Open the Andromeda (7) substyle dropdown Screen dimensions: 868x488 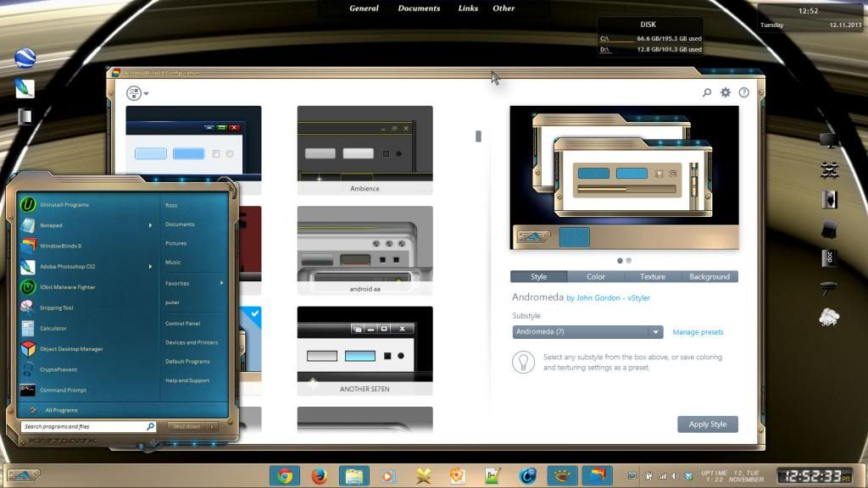587,332
